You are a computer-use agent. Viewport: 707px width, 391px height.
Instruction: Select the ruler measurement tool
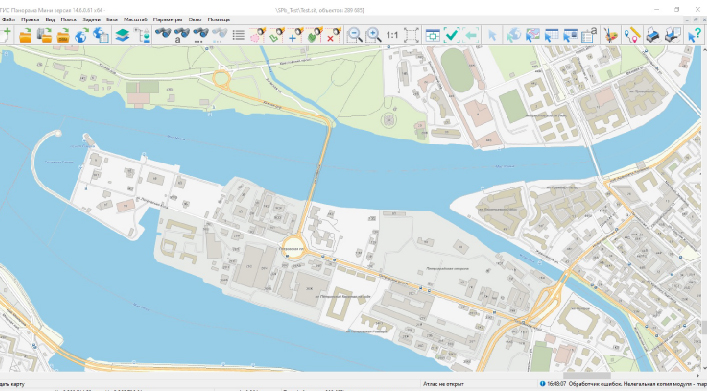coord(632,35)
